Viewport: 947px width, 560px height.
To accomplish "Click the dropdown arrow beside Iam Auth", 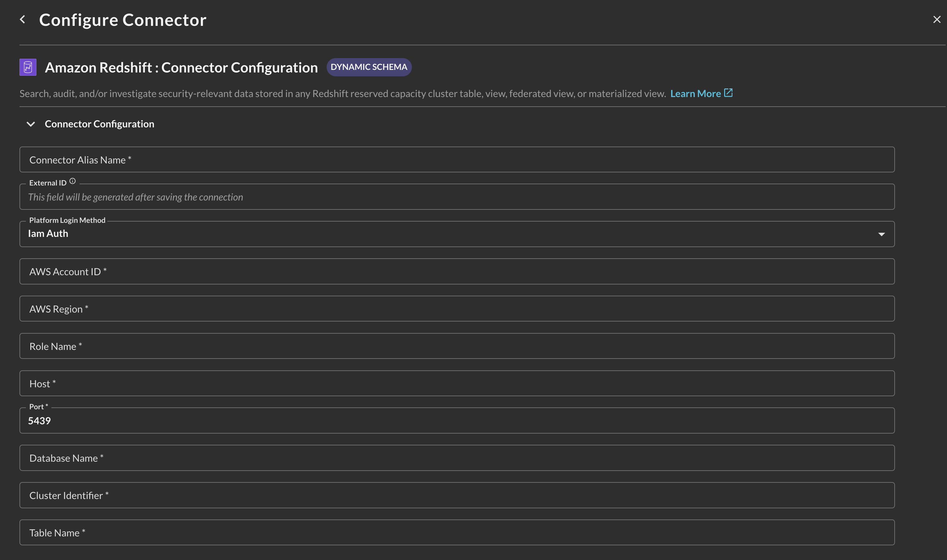I will [x=881, y=234].
